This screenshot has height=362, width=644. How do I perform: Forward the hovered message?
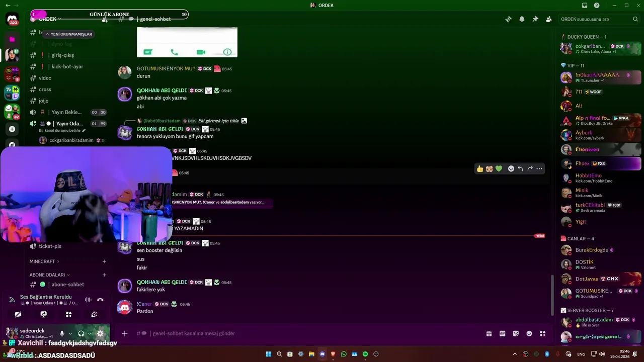point(530,168)
